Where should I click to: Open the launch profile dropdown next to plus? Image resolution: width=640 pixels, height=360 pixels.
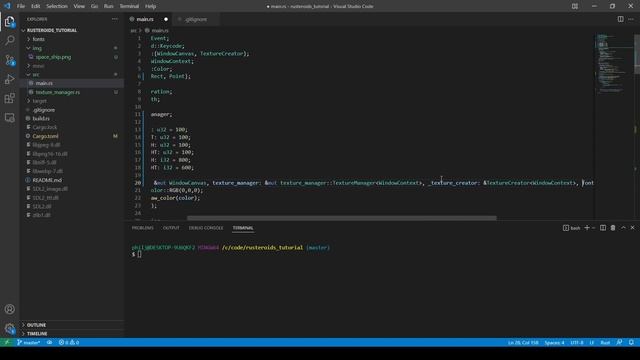pos(593,228)
